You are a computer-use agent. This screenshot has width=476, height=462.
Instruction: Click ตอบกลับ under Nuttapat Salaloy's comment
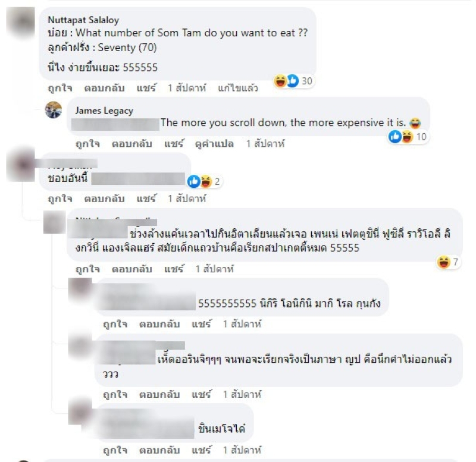click(105, 88)
